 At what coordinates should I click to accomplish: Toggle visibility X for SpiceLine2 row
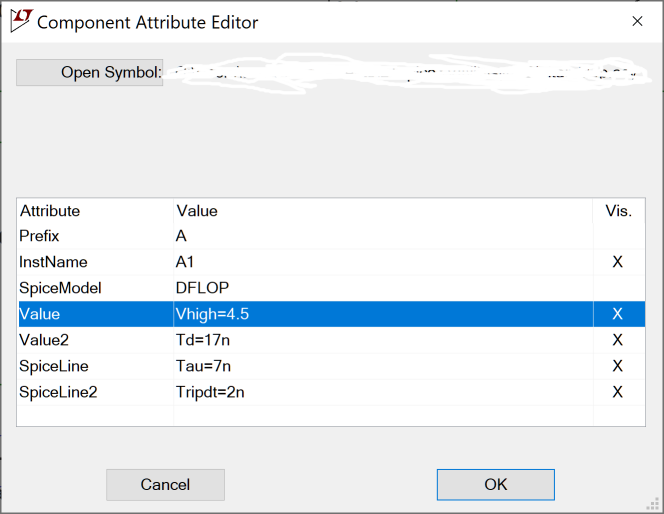pyautogui.click(x=618, y=392)
